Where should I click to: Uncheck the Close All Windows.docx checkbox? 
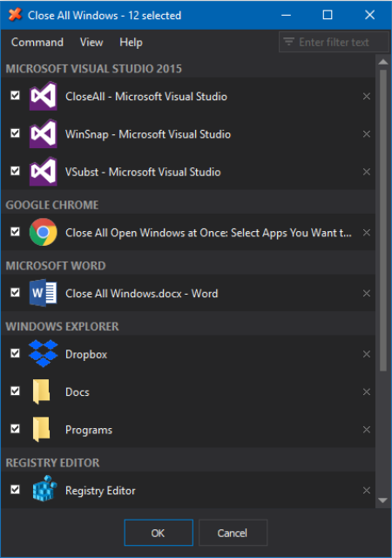[x=16, y=293]
